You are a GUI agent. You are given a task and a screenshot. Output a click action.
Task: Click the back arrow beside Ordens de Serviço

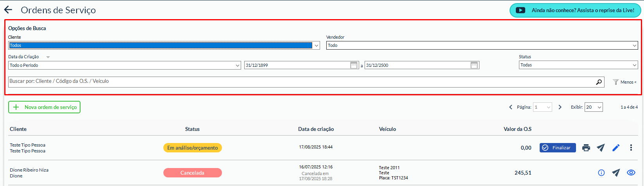[8, 10]
